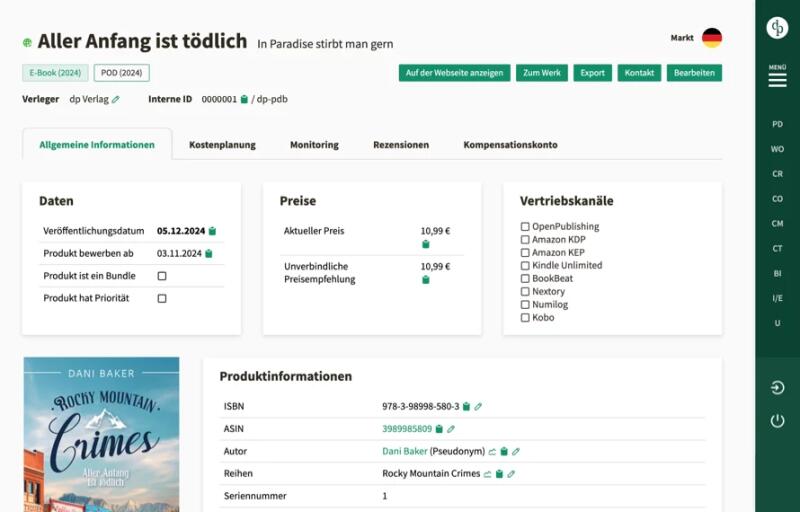Click the share icon in Reihen row
Screen dimensions: 800x512
[x=488, y=474]
